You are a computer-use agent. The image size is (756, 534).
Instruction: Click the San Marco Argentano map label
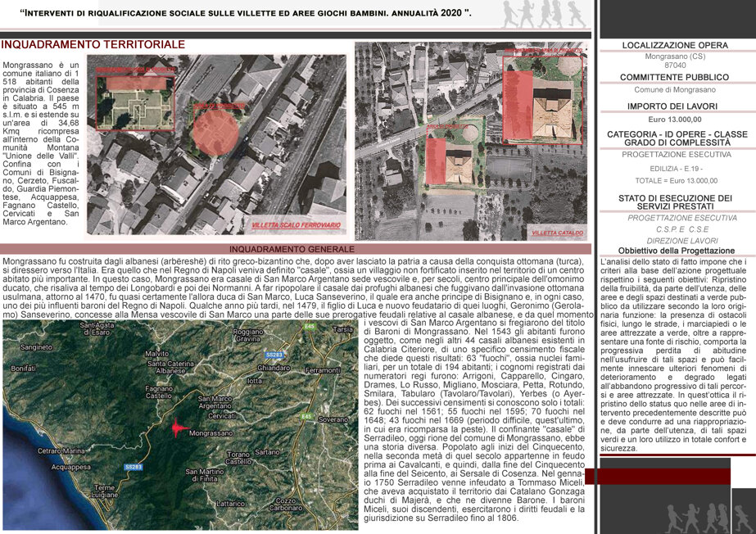point(215,402)
